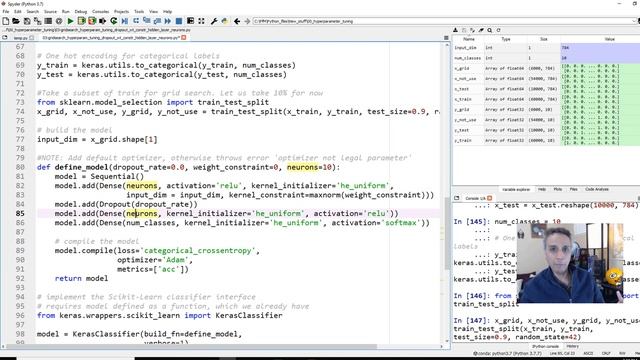The image size is (640, 360).
Task: Import data in the Variable explorer toolbar
Action: [x=455, y=30]
